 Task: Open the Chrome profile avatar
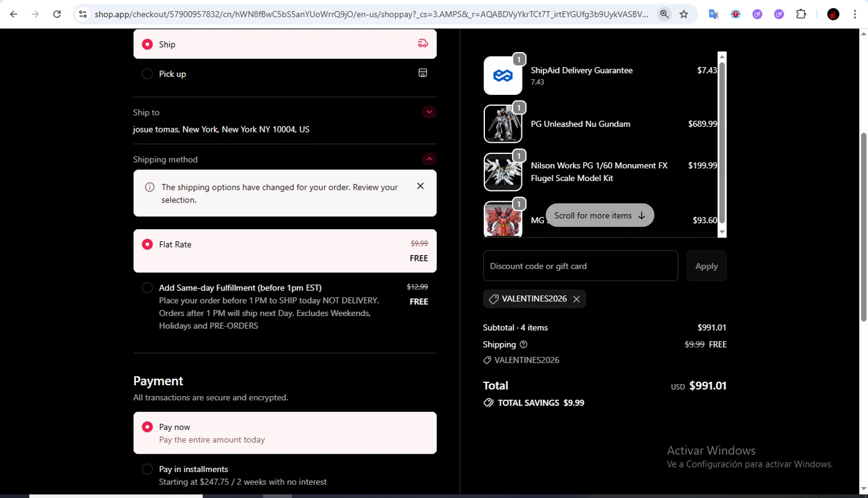833,14
